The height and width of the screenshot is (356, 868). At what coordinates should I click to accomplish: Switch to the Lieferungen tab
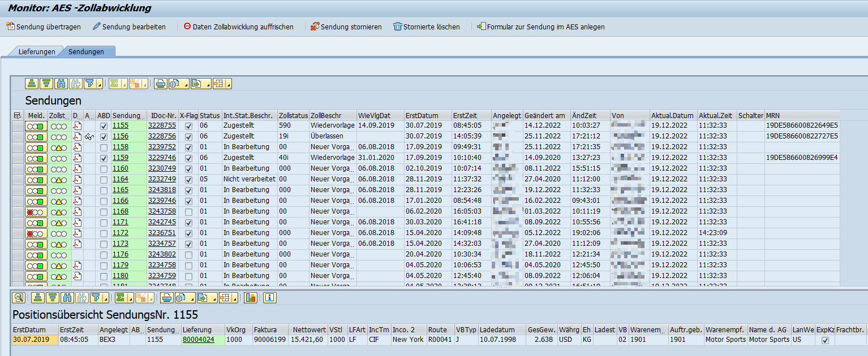coord(36,51)
